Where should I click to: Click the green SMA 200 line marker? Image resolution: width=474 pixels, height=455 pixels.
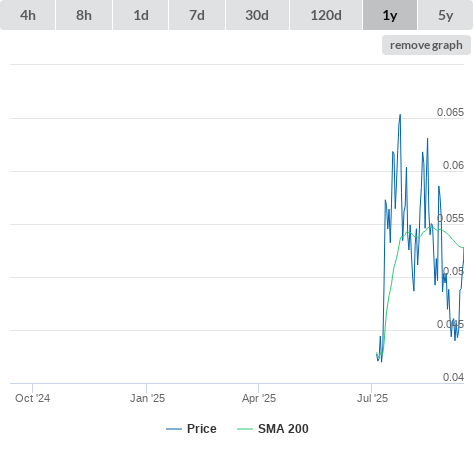[245, 429]
